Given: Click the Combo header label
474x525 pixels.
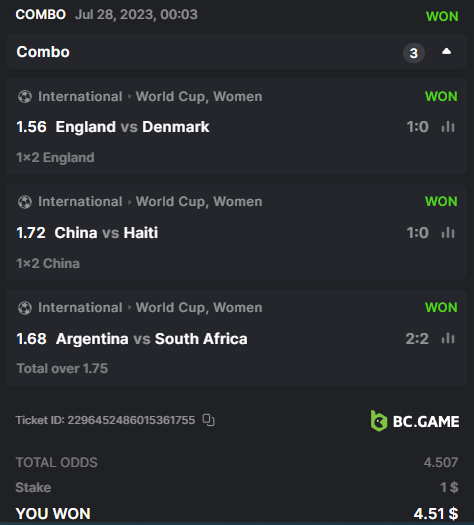Looking at the screenshot, I should click(43, 52).
